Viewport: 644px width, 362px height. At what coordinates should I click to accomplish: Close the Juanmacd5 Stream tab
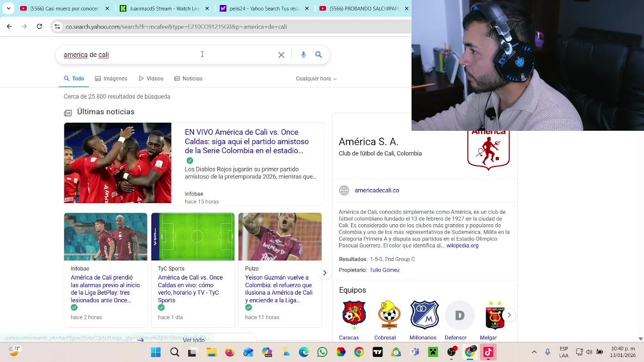[207, 9]
